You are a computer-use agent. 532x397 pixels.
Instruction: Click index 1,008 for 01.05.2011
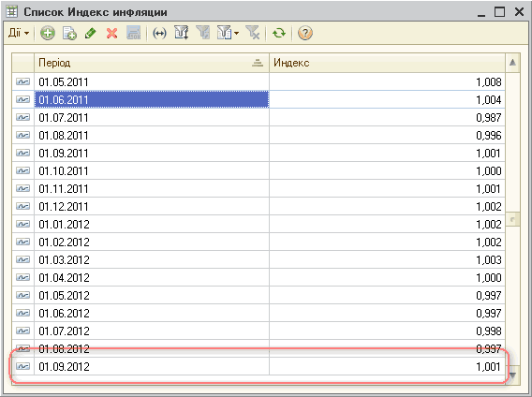point(387,81)
